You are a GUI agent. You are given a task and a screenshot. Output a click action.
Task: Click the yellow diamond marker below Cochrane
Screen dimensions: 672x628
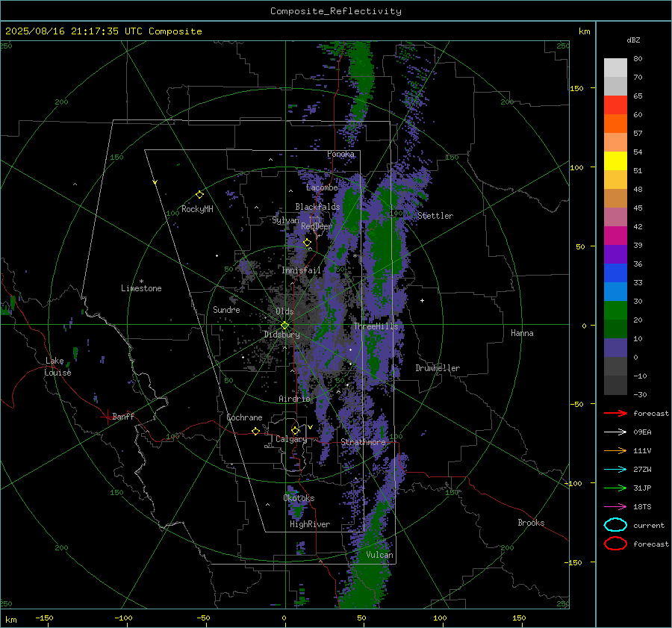click(255, 432)
